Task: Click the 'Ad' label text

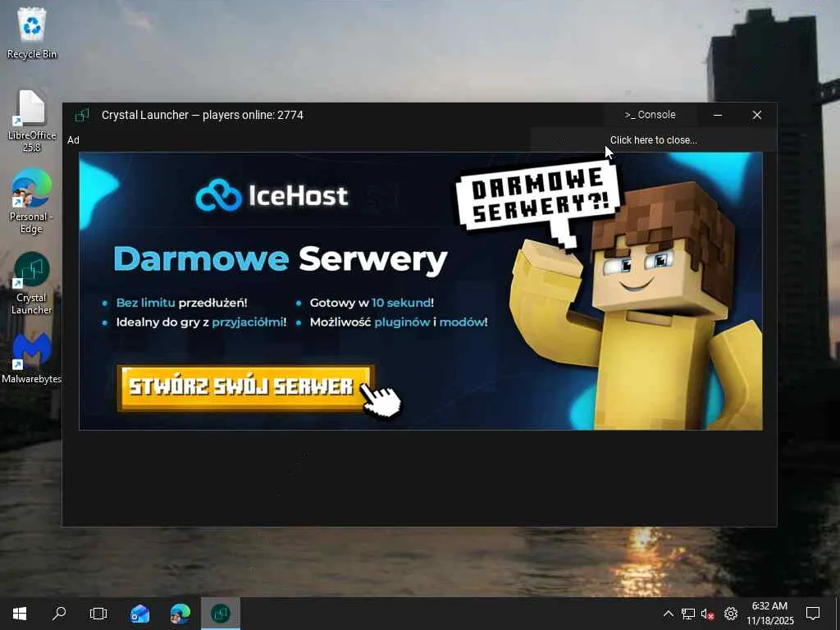Action: pos(73,140)
